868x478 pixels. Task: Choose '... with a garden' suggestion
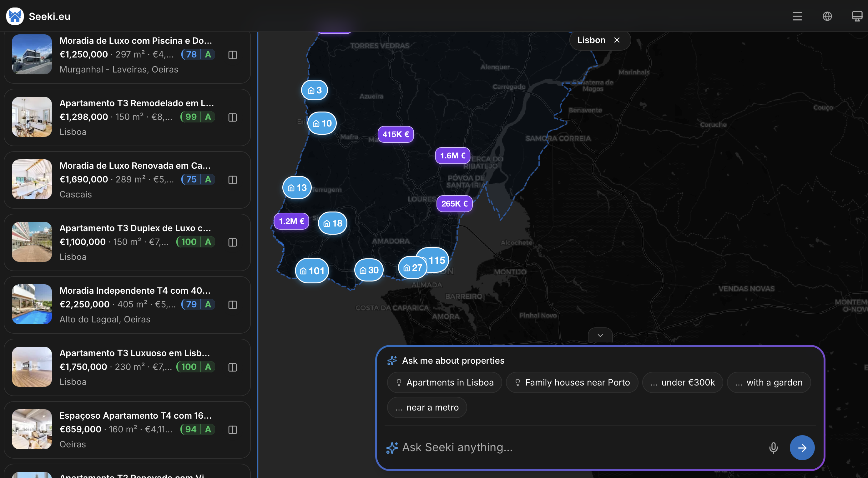click(769, 382)
